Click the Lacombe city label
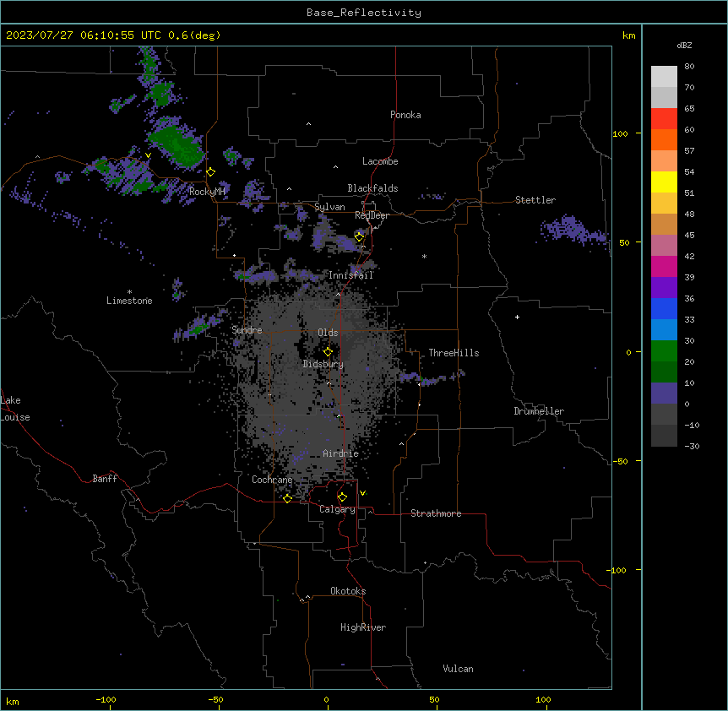 tap(380, 161)
